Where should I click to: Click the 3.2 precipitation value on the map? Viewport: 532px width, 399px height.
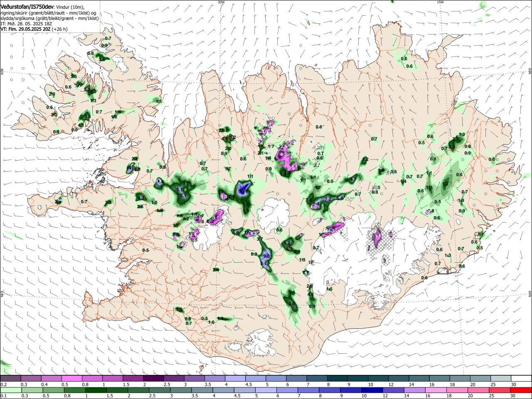coord(365,160)
